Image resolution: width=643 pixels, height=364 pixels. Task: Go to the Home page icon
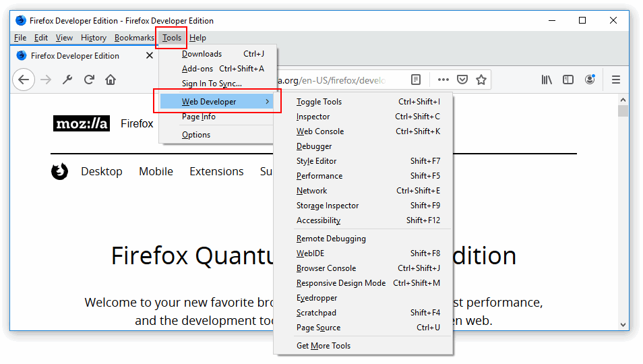111,80
